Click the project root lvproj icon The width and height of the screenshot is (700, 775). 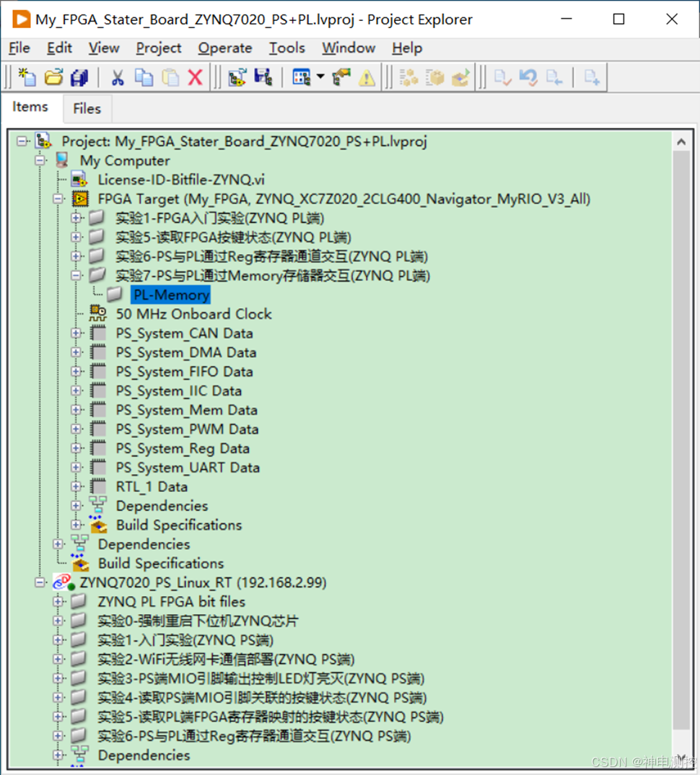[x=43, y=141]
